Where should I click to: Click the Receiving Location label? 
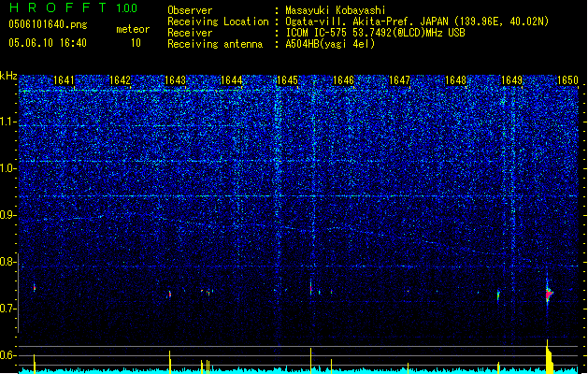218,22
